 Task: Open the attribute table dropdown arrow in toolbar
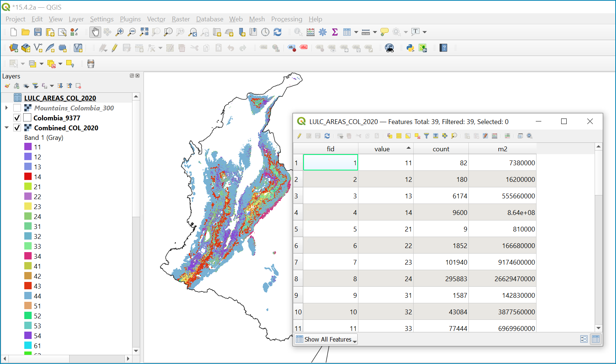(356, 32)
